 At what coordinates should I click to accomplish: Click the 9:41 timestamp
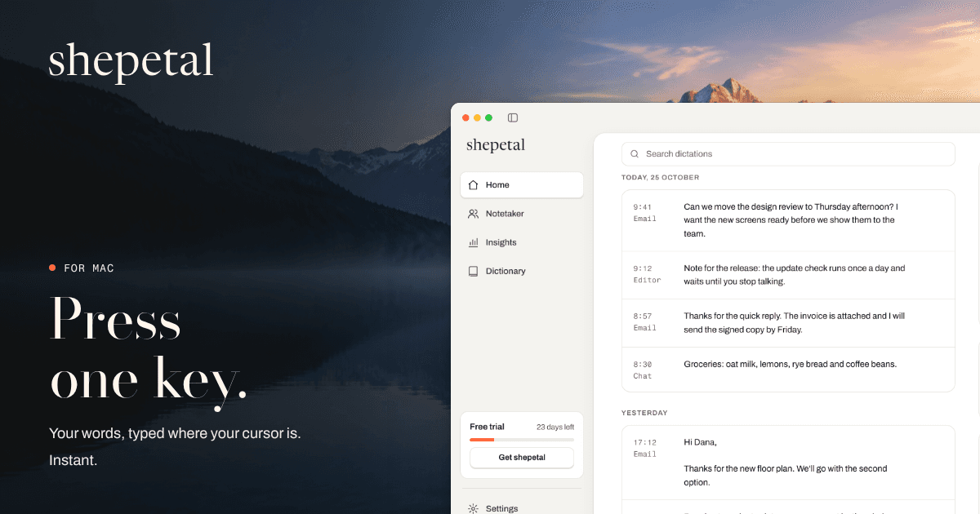point(642,207)
